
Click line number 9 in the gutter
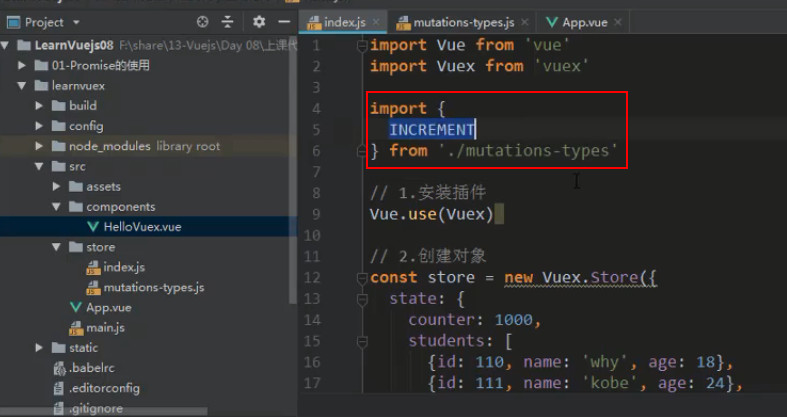click(x=316, y=214)
